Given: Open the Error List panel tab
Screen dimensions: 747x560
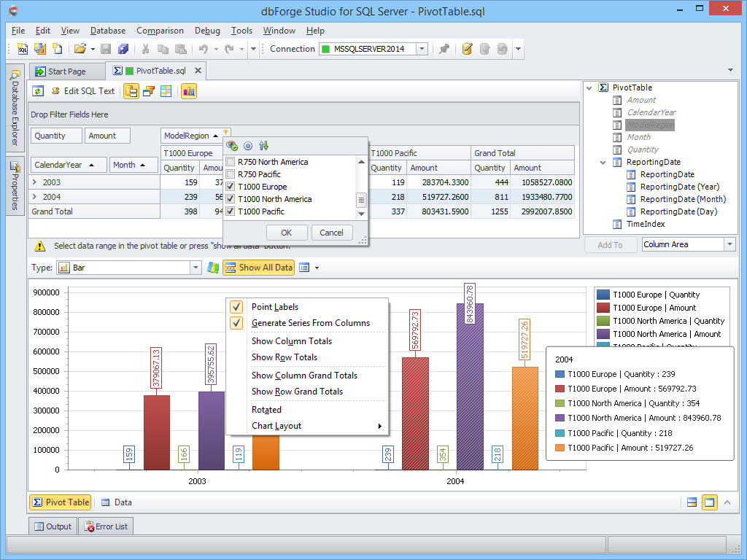Looking at the screenshot, I should point(107,526).
